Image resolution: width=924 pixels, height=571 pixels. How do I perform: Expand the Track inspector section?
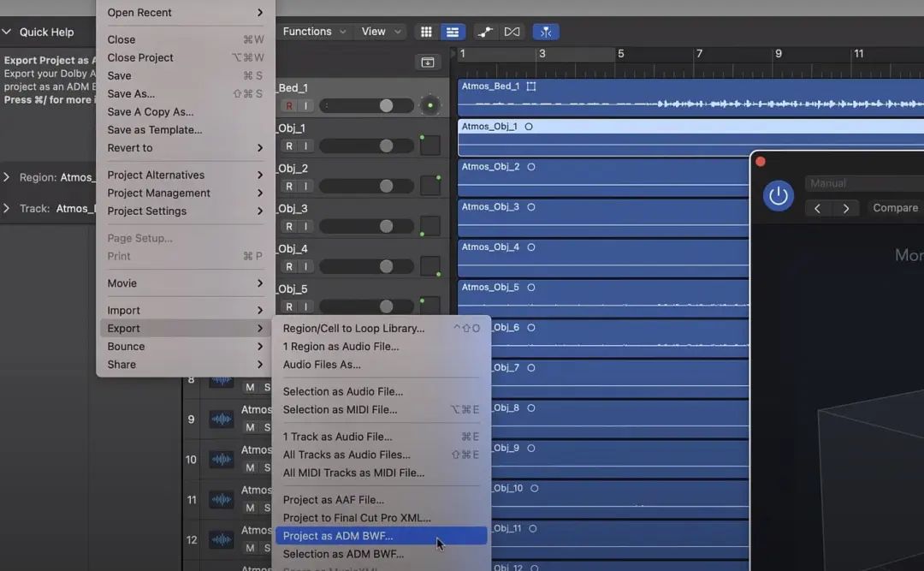pyautogui.click(x=7, y=208)
